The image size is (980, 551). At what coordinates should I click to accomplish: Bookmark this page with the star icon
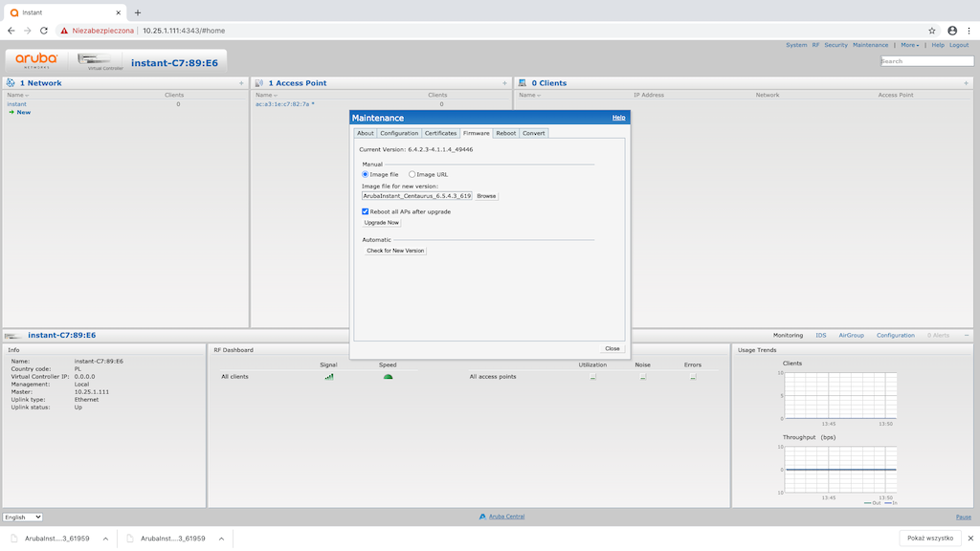pos(932,31)
